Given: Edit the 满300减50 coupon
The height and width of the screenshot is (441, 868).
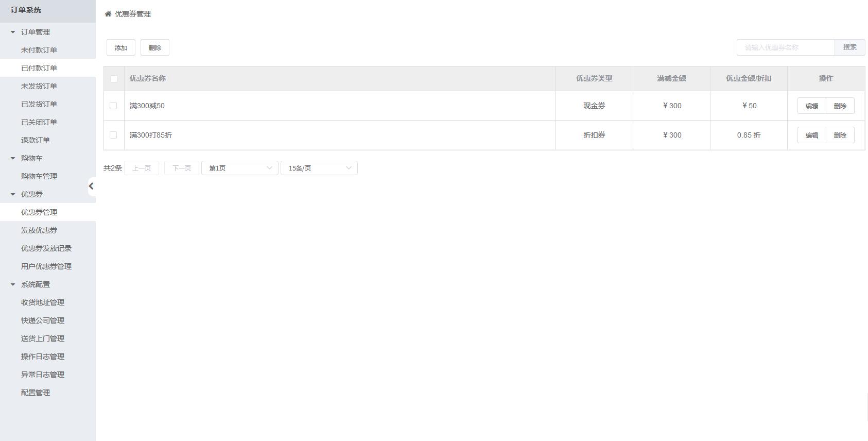Looking at the screenshot, I should click(x=812, y=106).
